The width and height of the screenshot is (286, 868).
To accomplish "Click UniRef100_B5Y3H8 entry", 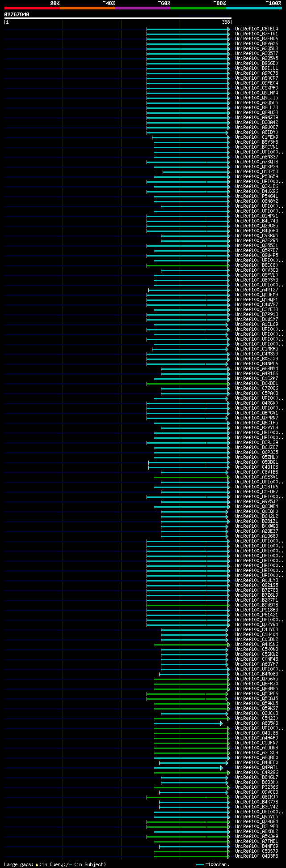I will point(257,142).
